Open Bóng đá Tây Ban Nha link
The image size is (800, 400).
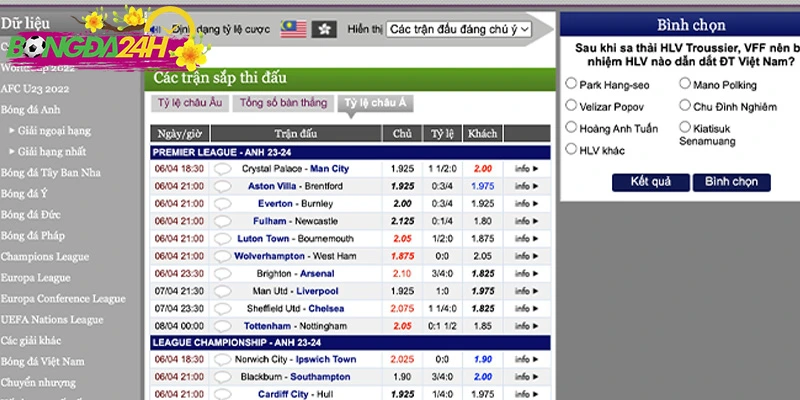point(51,173)
